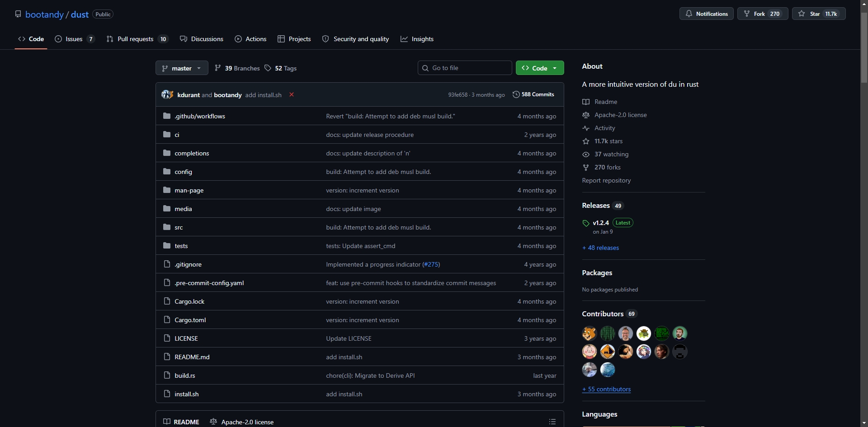
Task: Fork the repository with the Fork button
Action: [x=763, y=14]
